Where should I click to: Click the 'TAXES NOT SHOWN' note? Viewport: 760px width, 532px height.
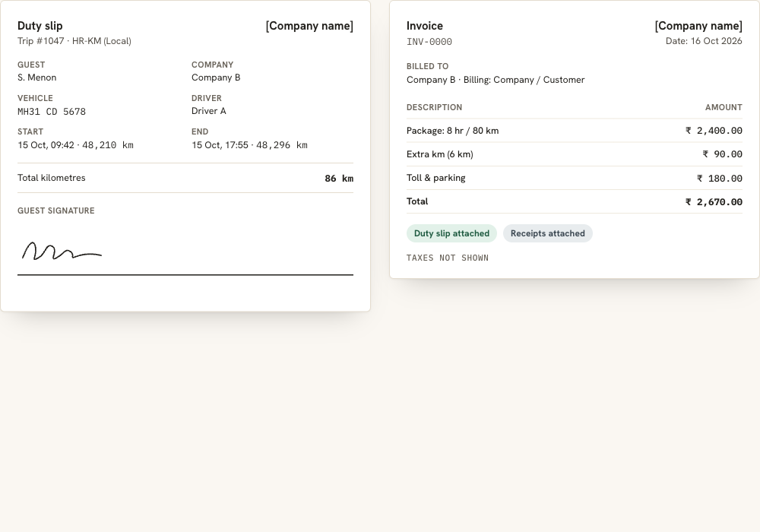448,258
